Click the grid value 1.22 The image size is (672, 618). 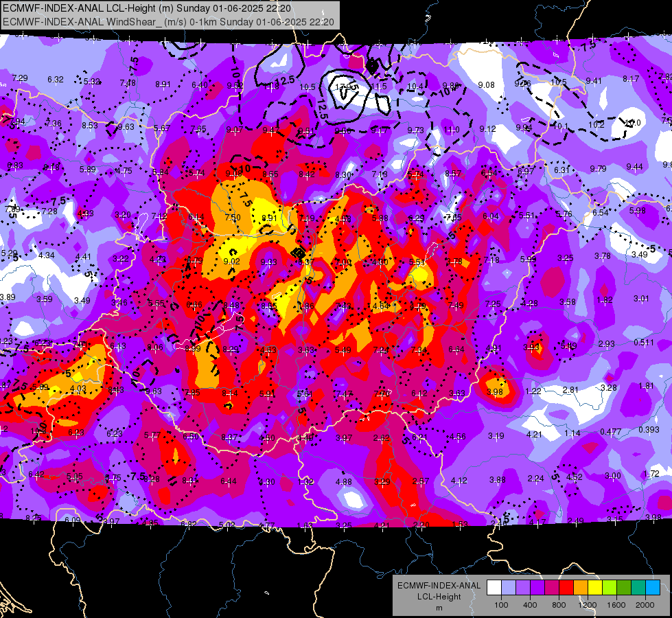pos(533,391)
